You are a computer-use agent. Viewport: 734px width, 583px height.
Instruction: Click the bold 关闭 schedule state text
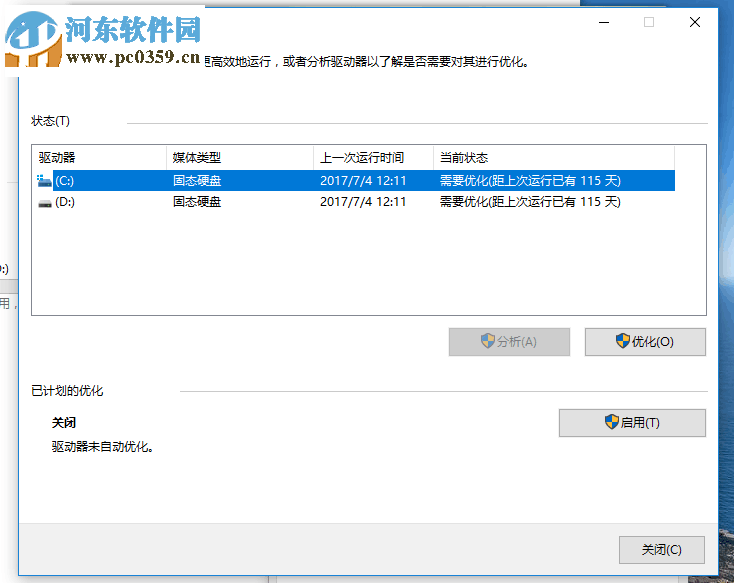[64, 423]
